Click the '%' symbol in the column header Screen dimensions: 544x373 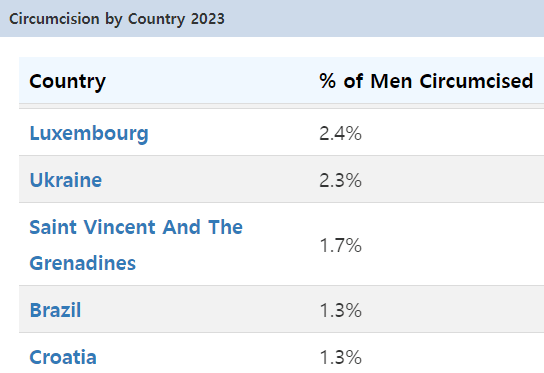[328, 81]
